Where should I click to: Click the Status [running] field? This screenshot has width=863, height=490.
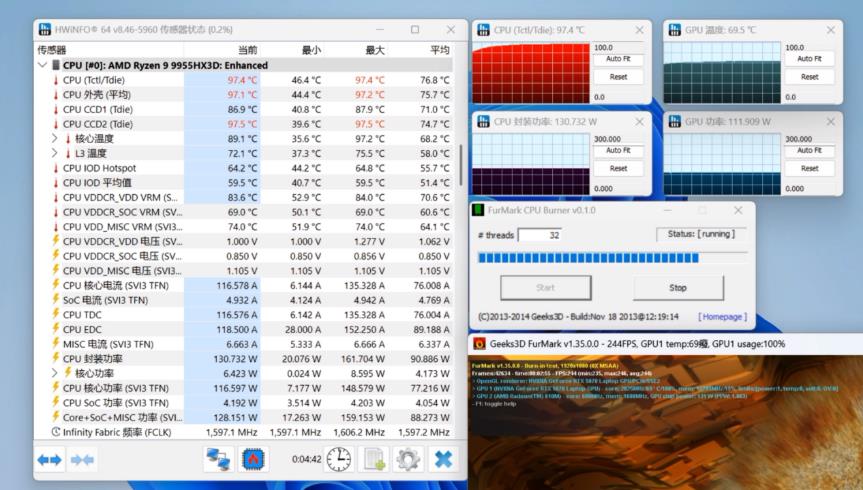pyautogui.click(x=701, y=234)
